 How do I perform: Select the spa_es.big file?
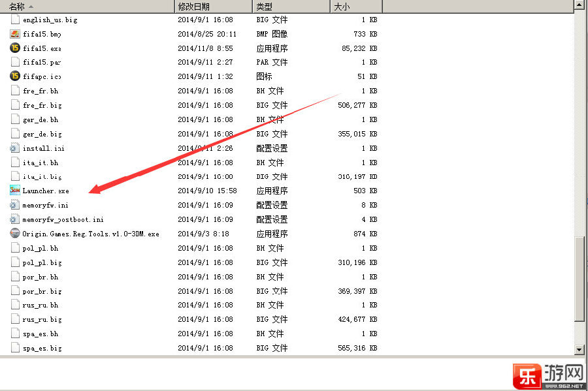(42, 349)
